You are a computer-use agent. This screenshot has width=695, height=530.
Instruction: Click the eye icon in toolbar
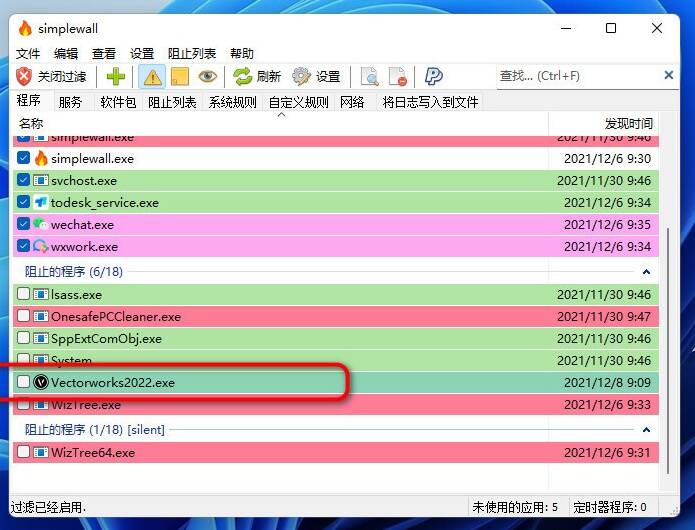click(x=207, y=76)
